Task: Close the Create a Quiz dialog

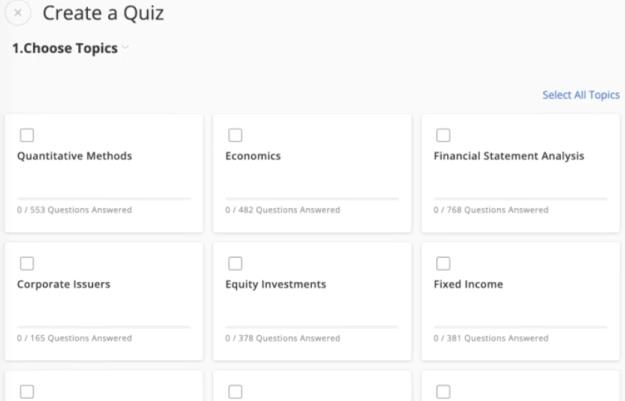Action: click(x=17, y=13)
